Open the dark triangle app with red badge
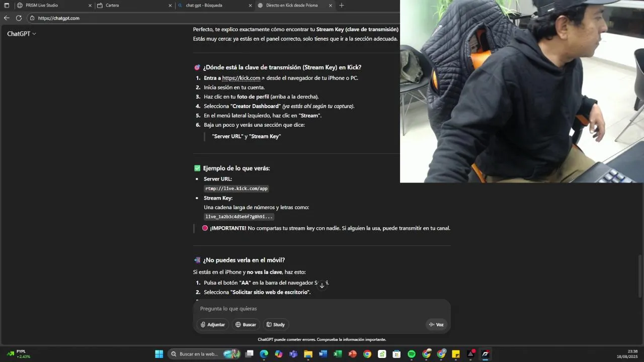Image resolution: width=644 pixels, height=362 pixels. 471,354
